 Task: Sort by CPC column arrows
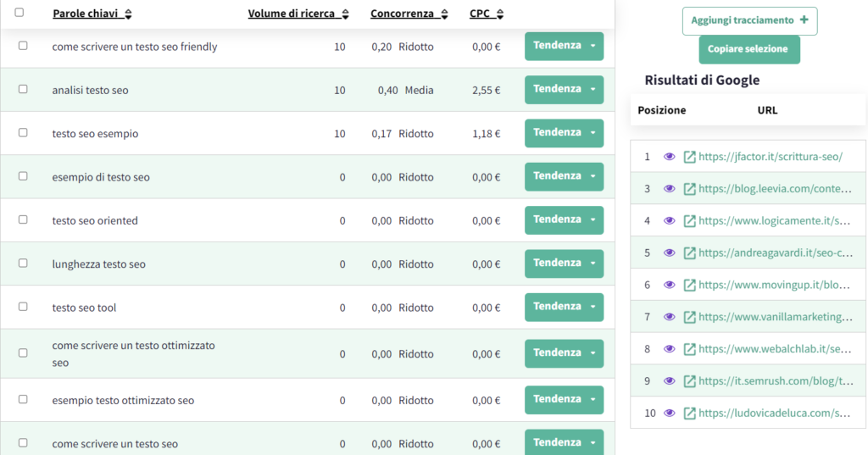pos(500,14)
